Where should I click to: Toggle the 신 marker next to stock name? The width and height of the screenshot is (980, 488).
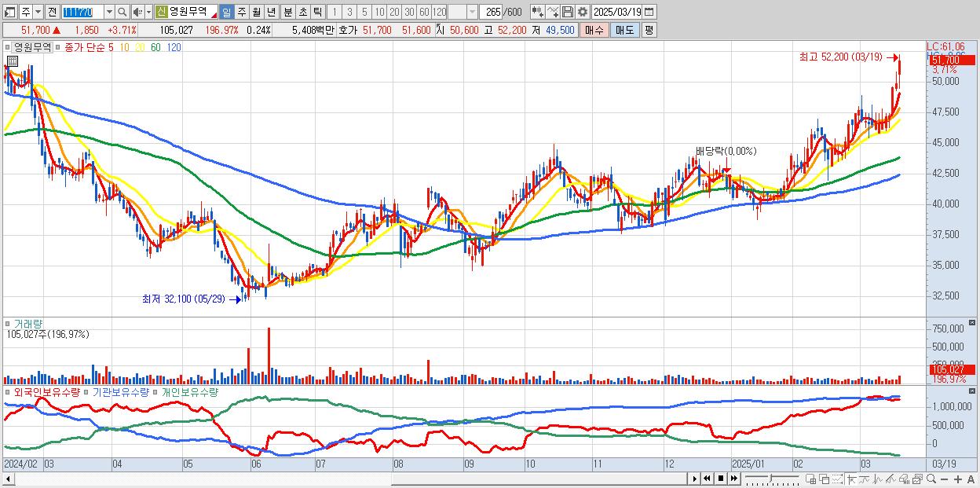click(x=161, y=12)
